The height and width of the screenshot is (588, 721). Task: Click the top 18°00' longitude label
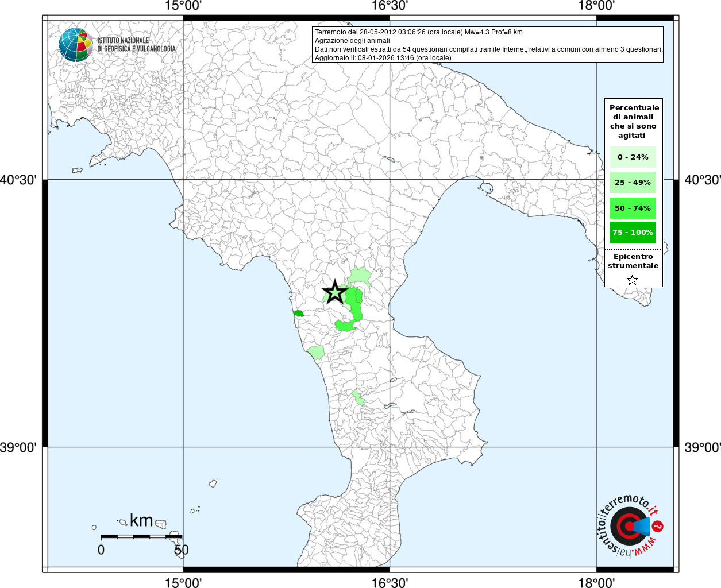click(597, 6)
